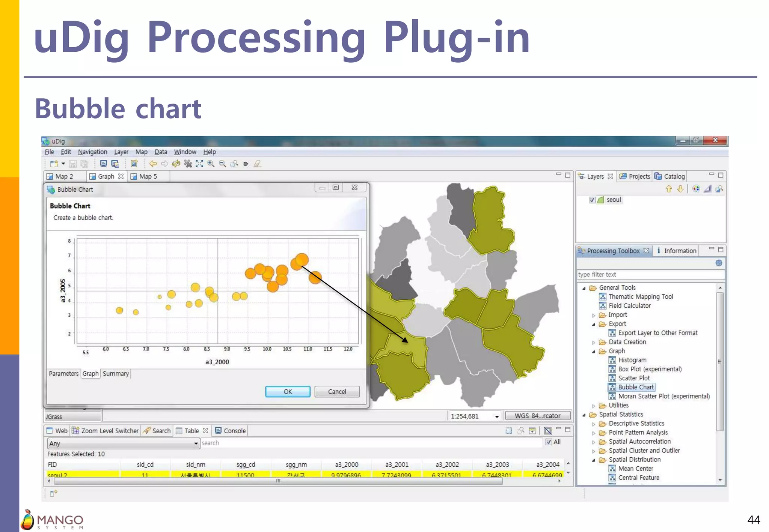769x532 pixels.
Task: Click OK in Bubble Chart dialog
Action: [288, 392]
